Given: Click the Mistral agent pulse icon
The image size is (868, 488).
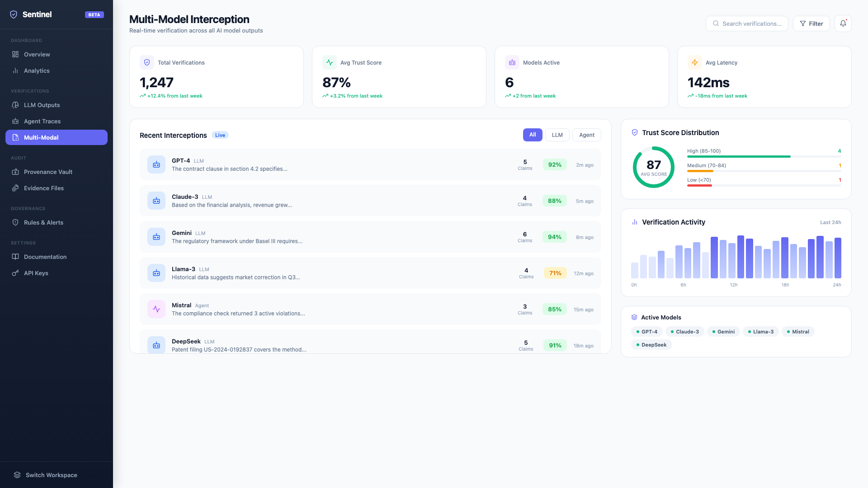Looking at the screenshot, I should [156, 310].
